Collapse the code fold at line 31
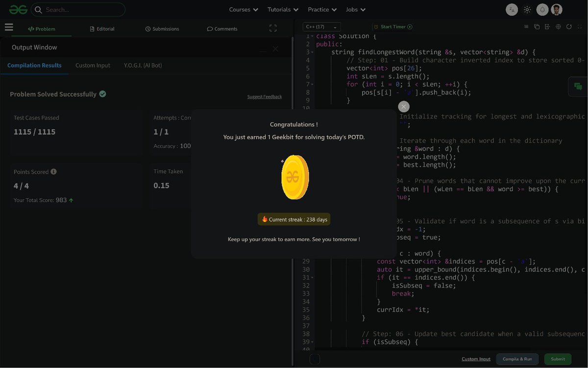Image resolution: width=588 pixels, height=368 pixels. (312, 278)
